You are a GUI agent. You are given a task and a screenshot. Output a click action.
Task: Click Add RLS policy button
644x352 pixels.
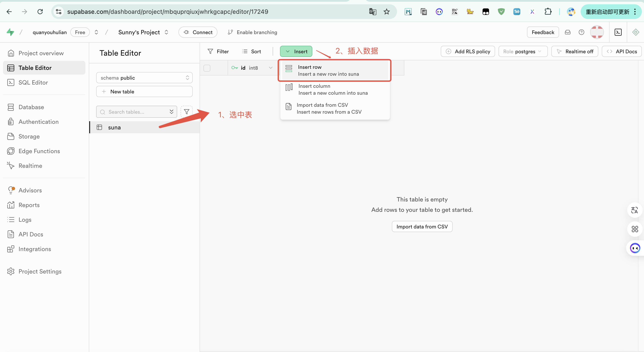[468, 52]
